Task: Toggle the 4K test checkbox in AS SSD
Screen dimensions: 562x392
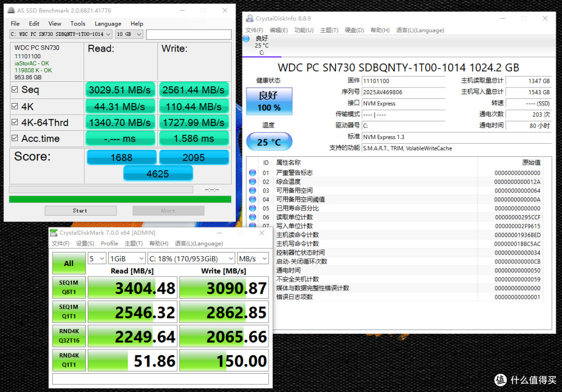Action: pyautogui.click(x=15, y=107)
